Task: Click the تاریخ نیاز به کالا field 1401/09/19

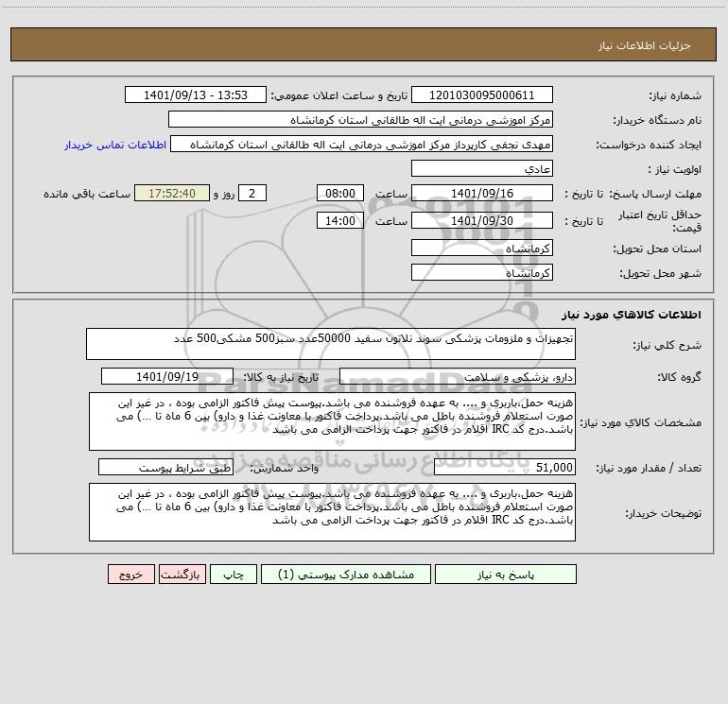Action: (x=167, y=377)
